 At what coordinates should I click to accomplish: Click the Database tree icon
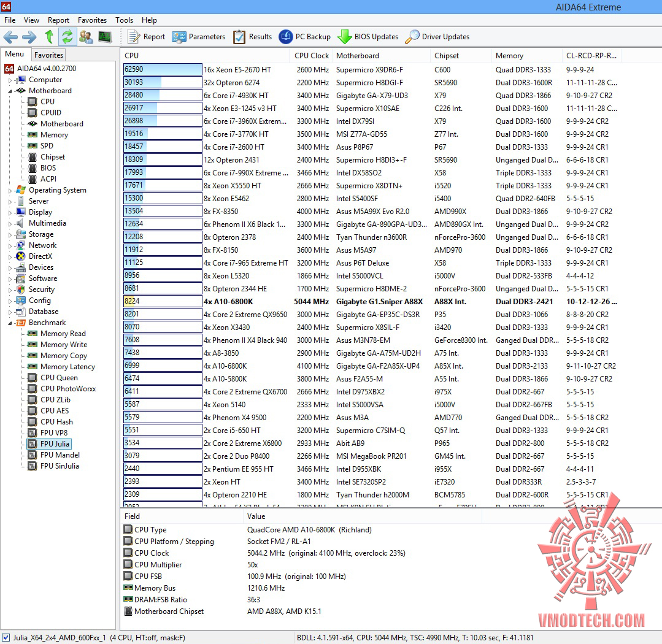21,312
